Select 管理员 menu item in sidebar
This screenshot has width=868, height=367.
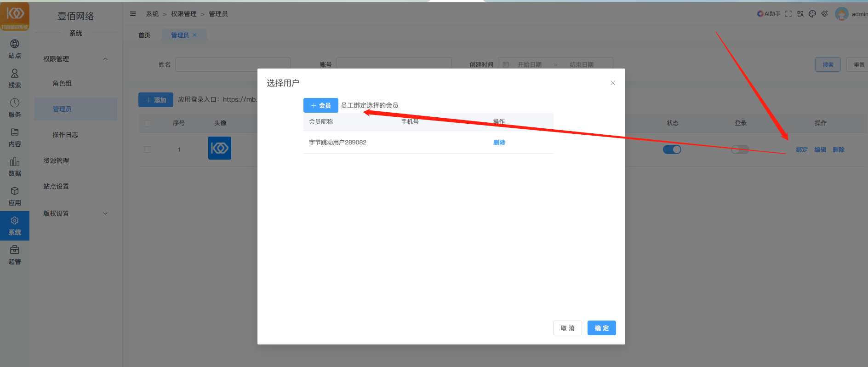coord(75,109)
